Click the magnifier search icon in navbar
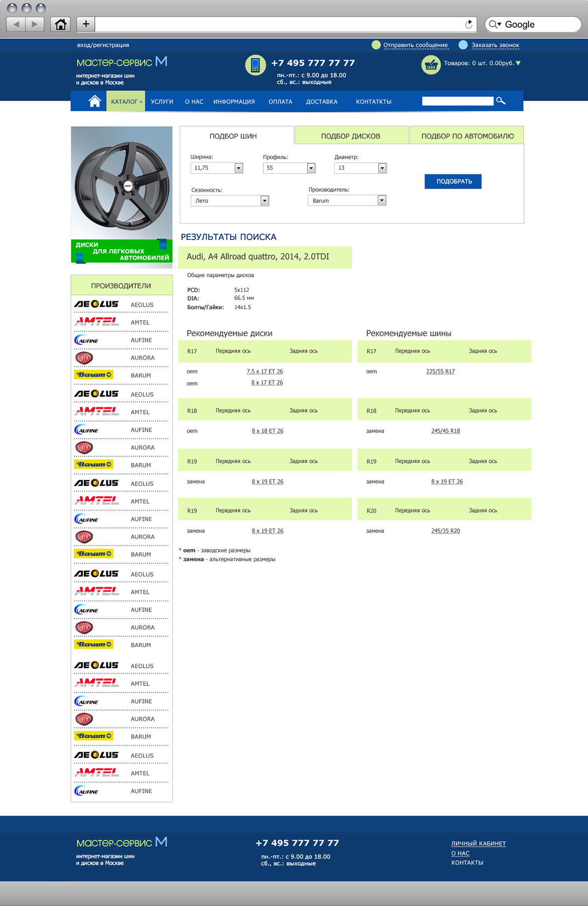588x906 pixels. 501,101
